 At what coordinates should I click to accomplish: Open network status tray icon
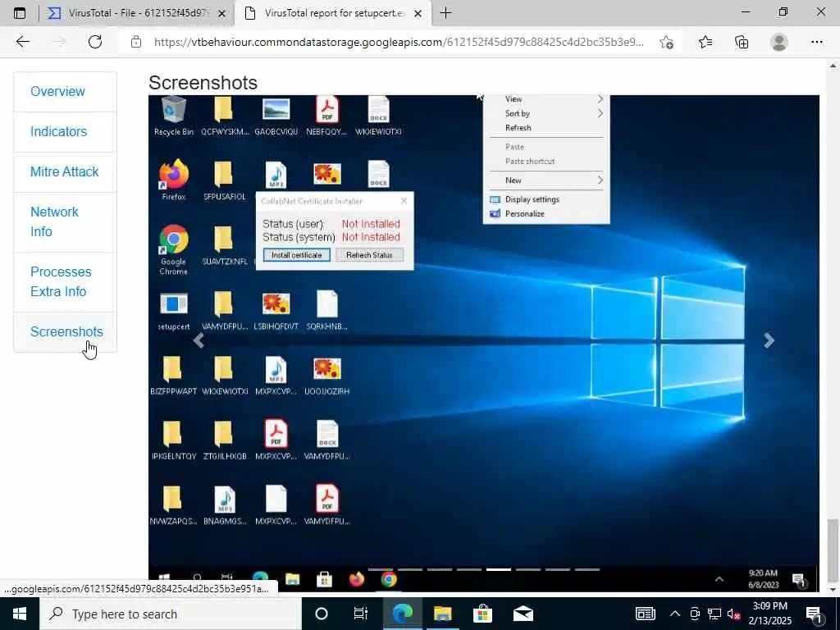714,614
